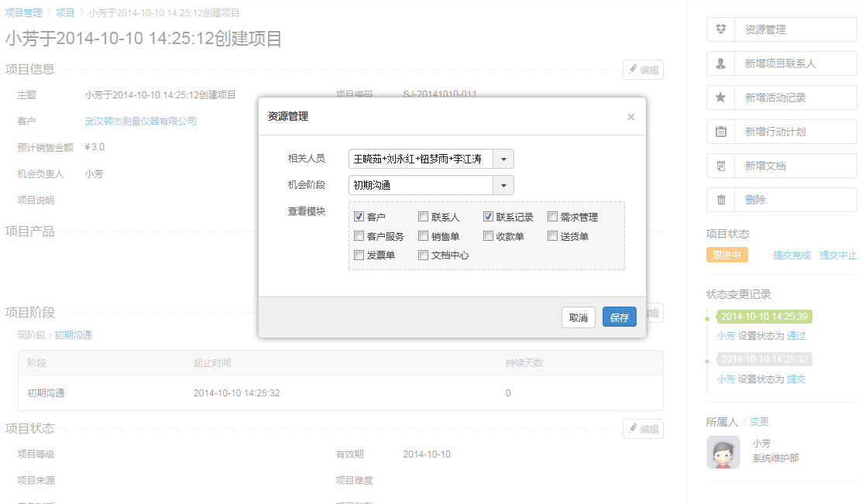The image size is (862, 504).
Task: Tick the 文档中心 checkbox
Action: pyautogui.click(x=424, y=255)
